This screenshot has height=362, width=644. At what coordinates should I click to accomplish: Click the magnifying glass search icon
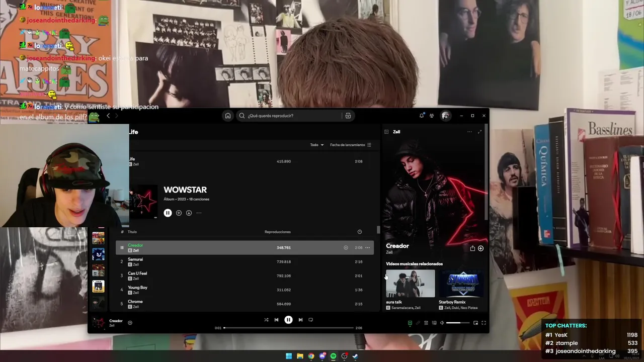tap(242, 116)
